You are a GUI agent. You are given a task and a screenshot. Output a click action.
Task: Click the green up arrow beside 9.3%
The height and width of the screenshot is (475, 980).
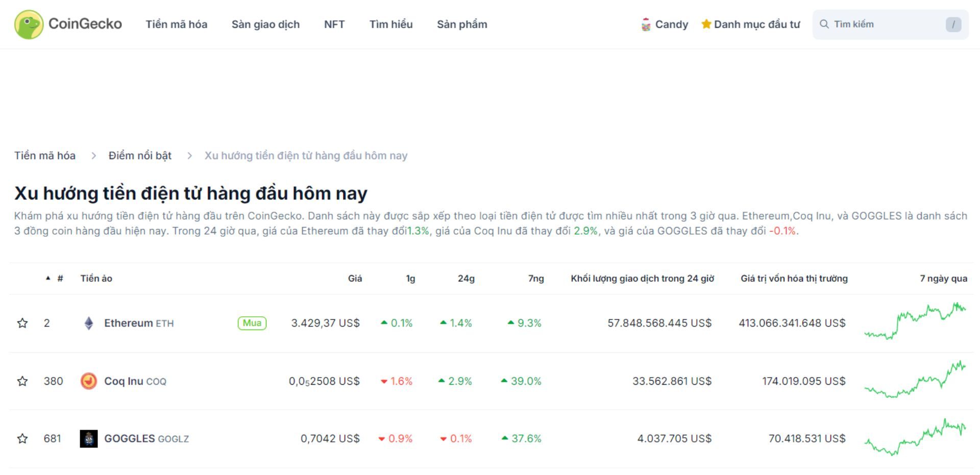(x=510, y=322)
